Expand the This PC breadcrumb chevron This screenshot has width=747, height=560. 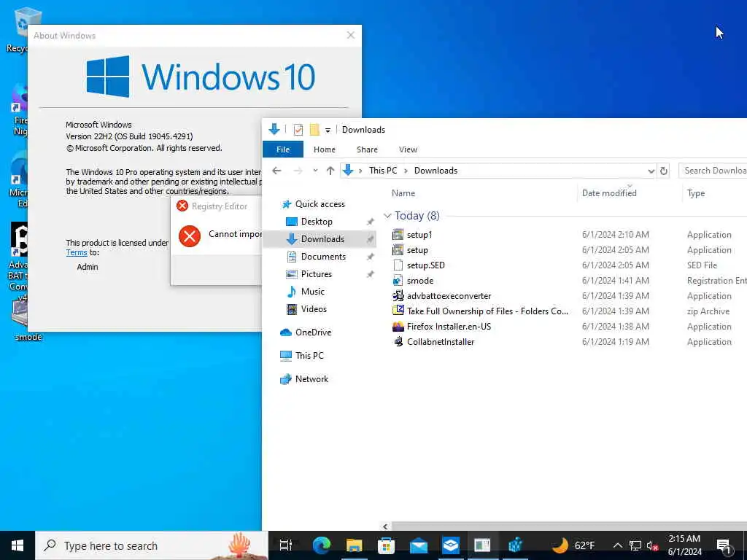tap(406, 171)
